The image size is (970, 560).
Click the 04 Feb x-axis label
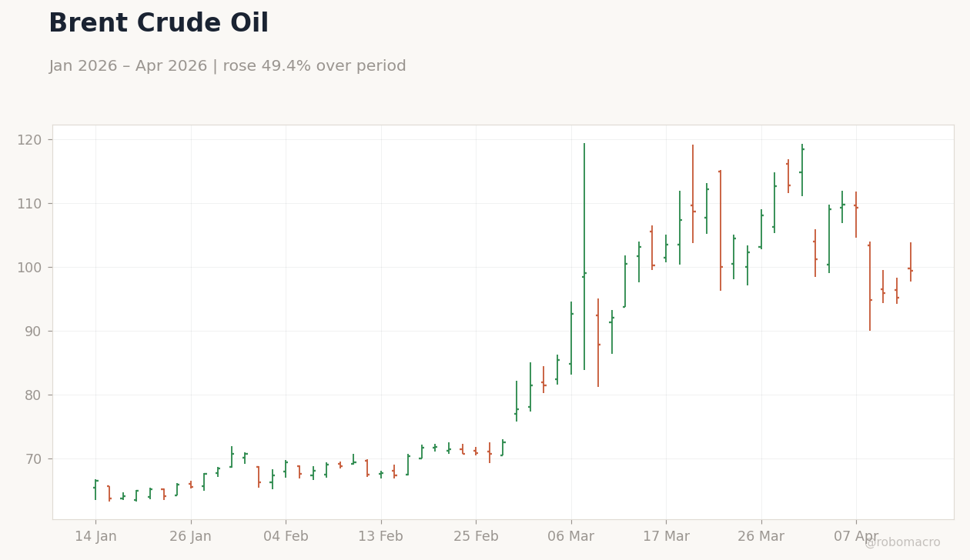[x=286, y=537]
